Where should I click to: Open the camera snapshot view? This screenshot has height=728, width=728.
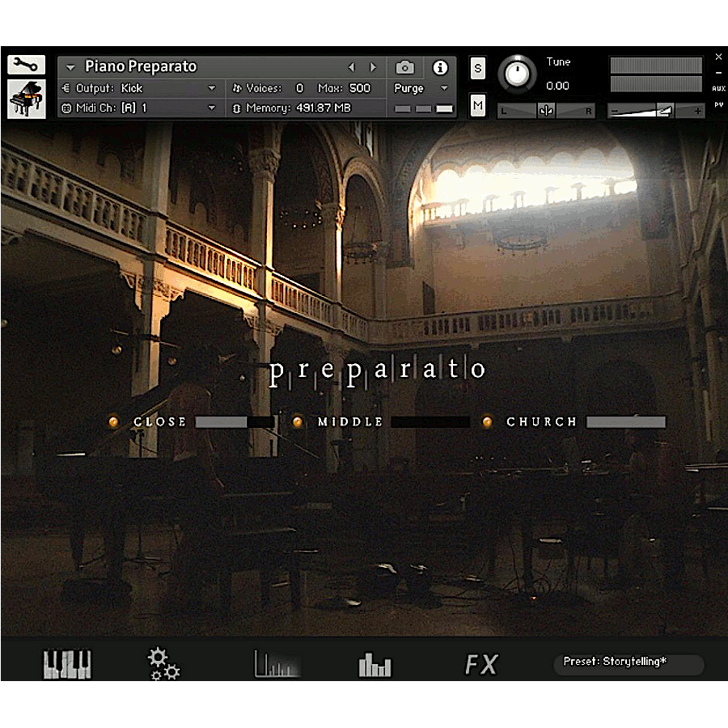[405, 68]
